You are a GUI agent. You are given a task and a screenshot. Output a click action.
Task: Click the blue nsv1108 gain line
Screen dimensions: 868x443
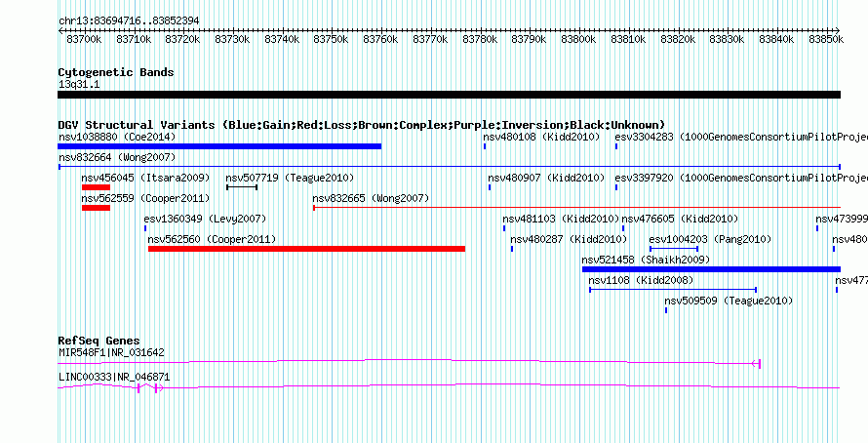click(673, 290)
